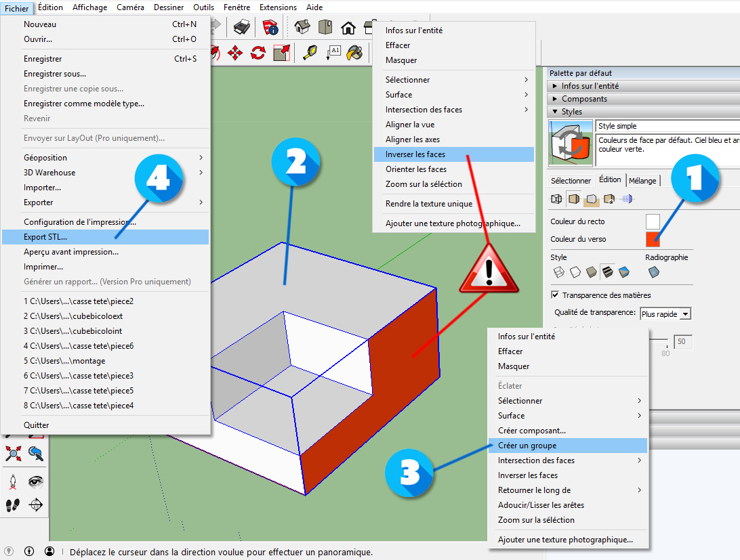Switch to the Mélange tab
740x560 pixels.
click(x=642, y=181)
